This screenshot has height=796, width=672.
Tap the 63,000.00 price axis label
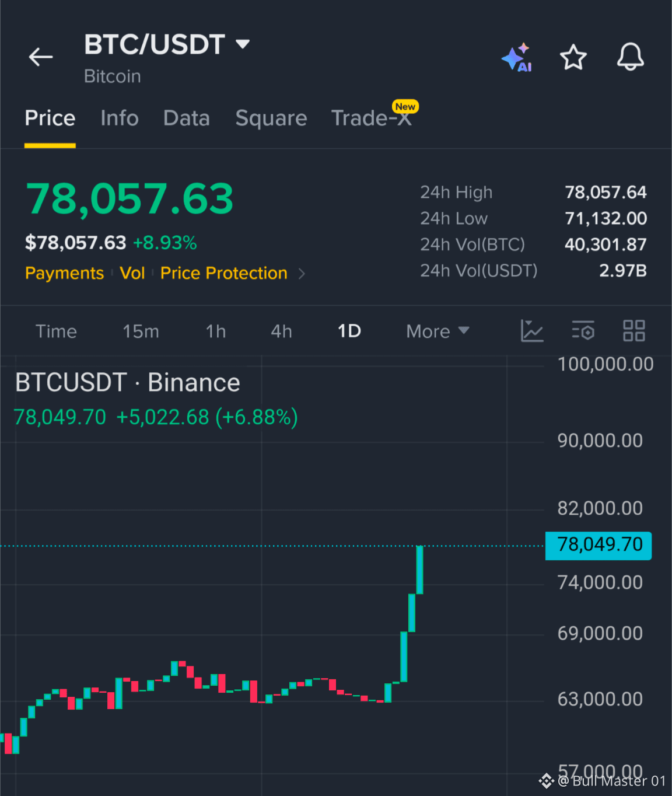[600, 699]
